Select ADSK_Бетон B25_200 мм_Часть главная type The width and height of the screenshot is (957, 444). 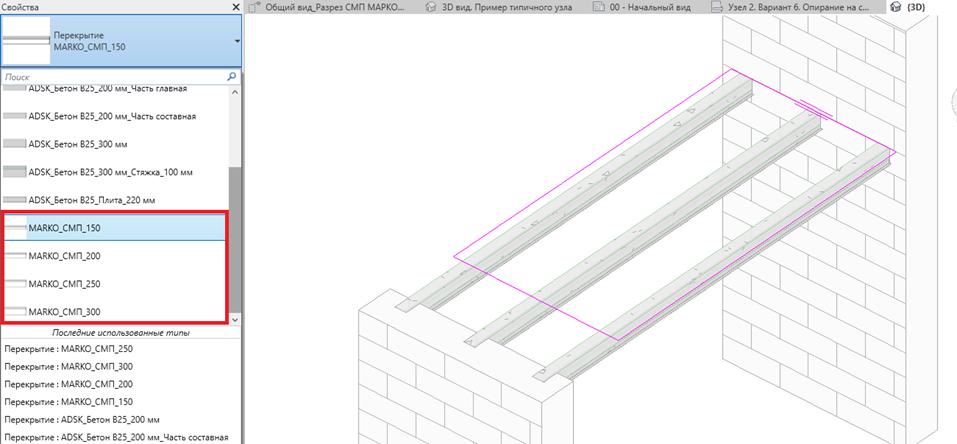point(114,90)
